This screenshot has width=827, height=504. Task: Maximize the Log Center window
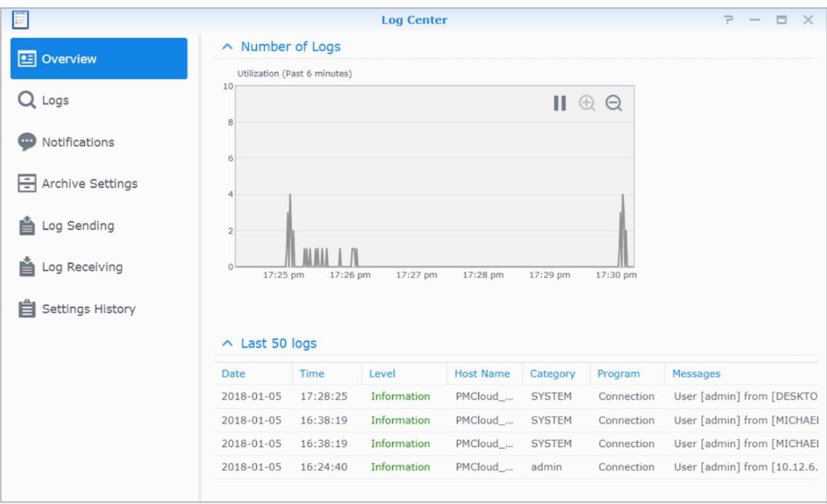click(782, 20)
